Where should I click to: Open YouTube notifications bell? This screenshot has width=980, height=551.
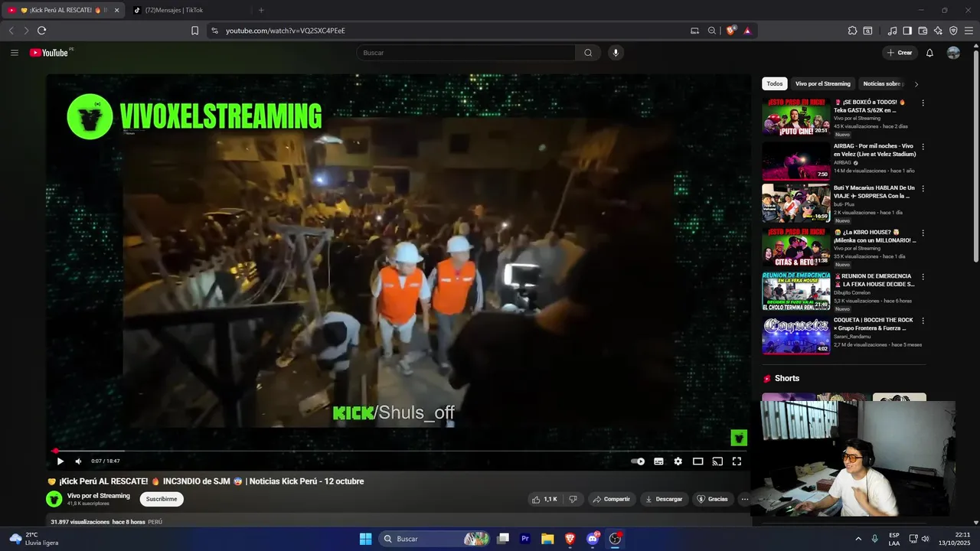click(929, 53)
